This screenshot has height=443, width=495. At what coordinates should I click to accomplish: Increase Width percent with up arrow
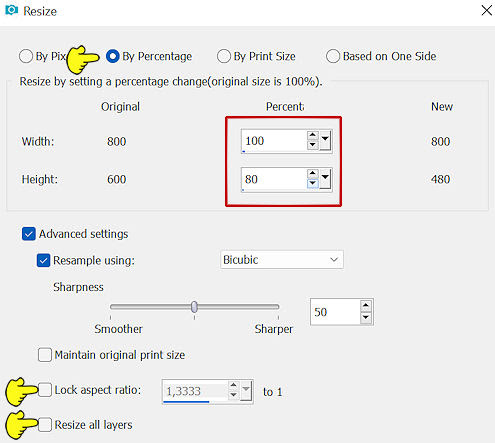tap(313, 135)
